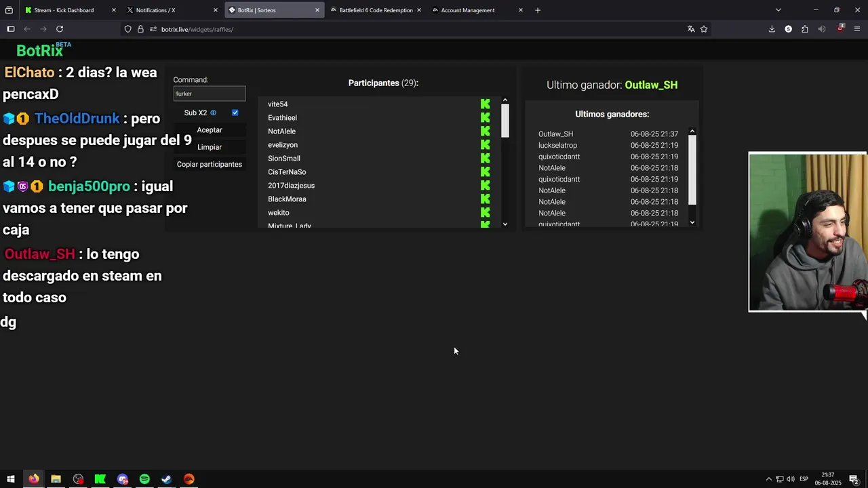
Task: Uncheck the Sub X2 checkbox
Action: point(235,113)
